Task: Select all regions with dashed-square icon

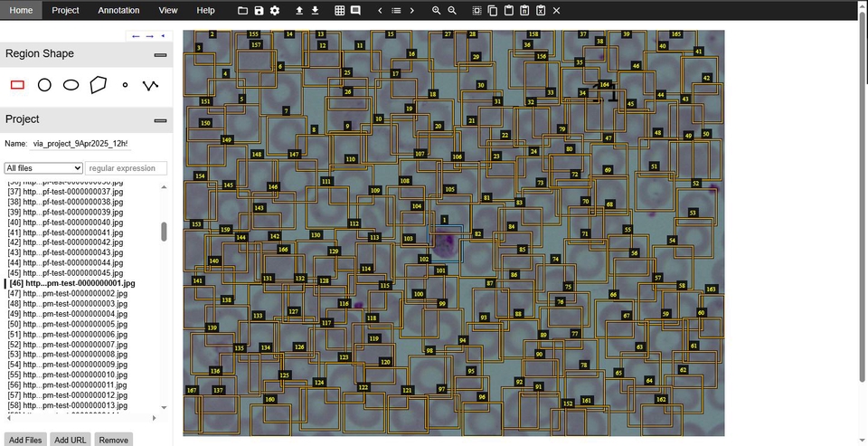Action: click(476, 11)
